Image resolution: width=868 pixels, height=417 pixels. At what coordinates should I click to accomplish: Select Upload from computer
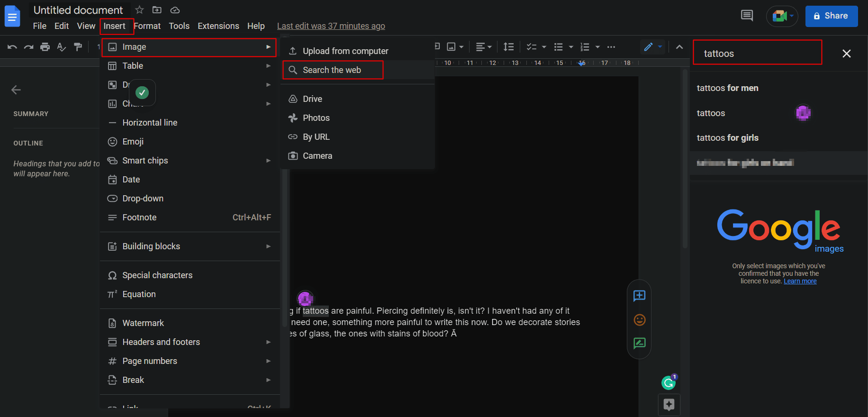[358, 51]
